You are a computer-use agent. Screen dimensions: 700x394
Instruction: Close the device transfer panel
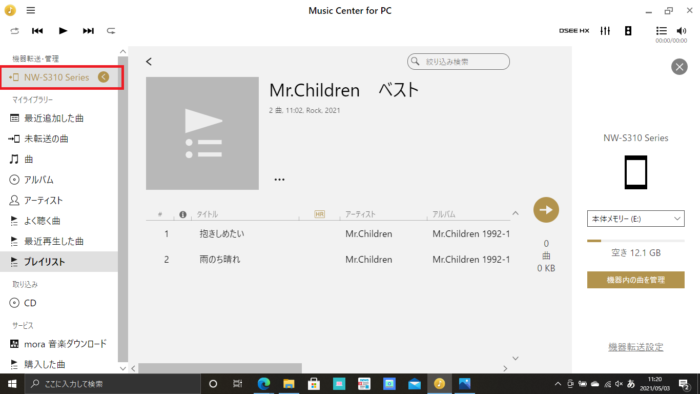tap(679, 67)
